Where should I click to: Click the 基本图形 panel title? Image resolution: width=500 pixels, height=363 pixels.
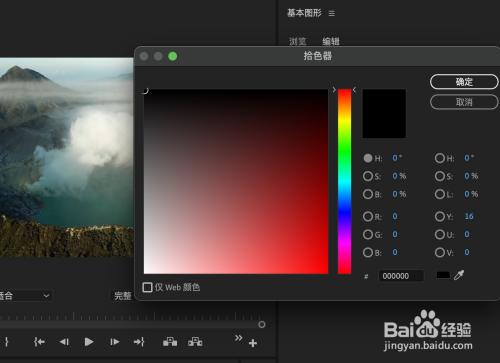click(x=304, y=13)
